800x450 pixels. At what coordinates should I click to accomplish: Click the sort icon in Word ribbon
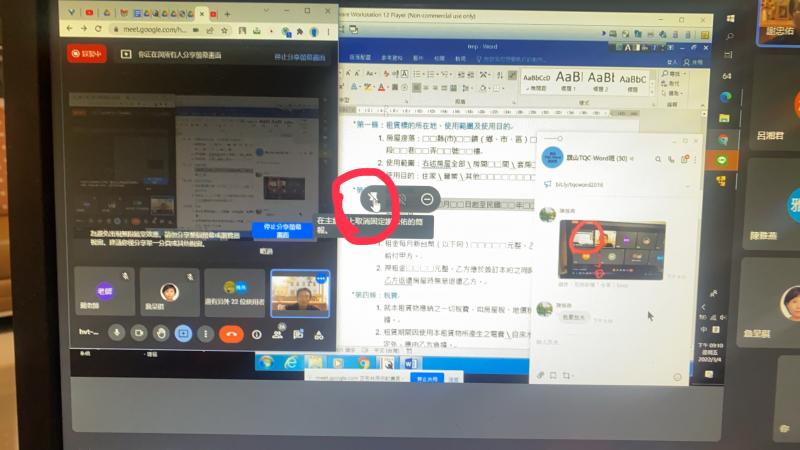499,76
